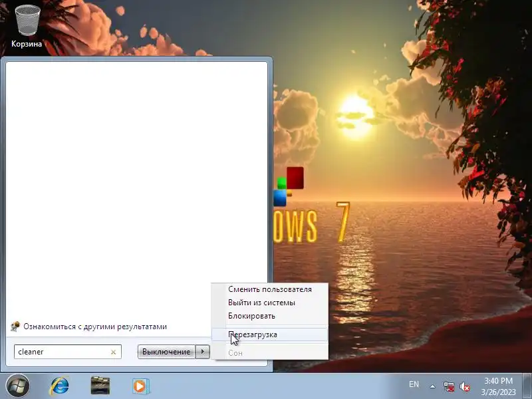
Task: Click the Show desktop strip
Action: point(528,386)
